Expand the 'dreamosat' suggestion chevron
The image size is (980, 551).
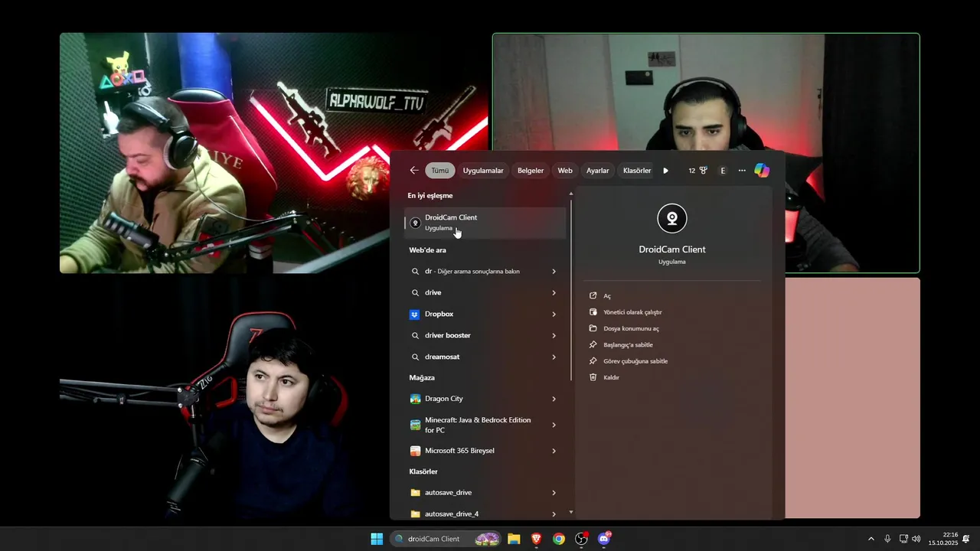click(x=554, y=357)
